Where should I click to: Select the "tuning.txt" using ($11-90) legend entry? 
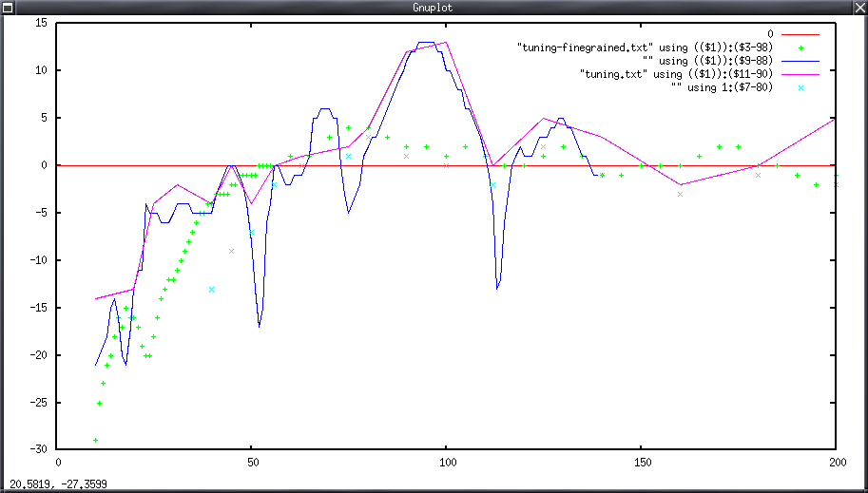tap(677, 74)
